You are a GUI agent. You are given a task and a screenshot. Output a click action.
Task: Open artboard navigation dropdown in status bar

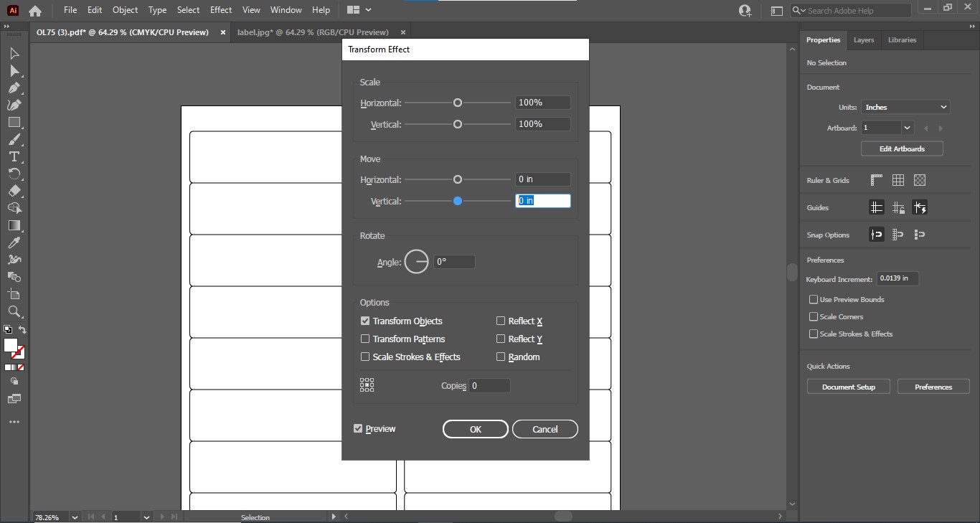pyautogui.click(x=146, y=517)
